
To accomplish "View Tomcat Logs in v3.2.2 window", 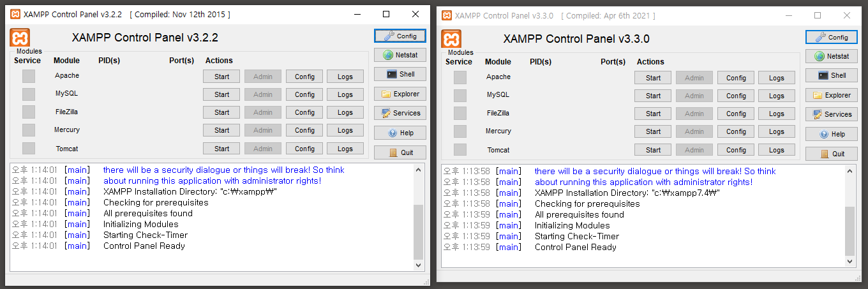I will pos(345,149).
